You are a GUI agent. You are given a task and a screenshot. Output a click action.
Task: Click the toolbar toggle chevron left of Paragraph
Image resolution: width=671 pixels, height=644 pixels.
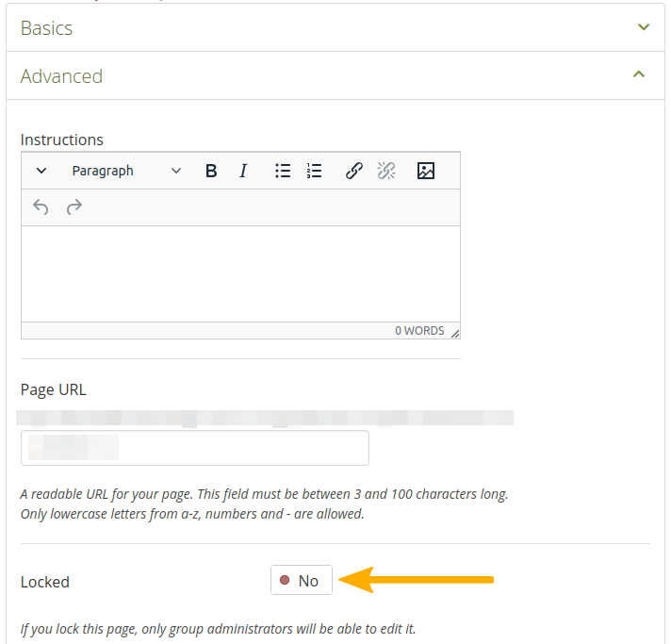(41, 171)
